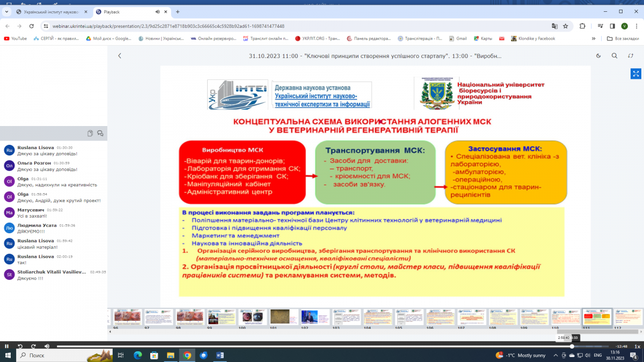Open the Klondike у Facebook bookmark
Viewport: 644px width, 362px height.
533,39
